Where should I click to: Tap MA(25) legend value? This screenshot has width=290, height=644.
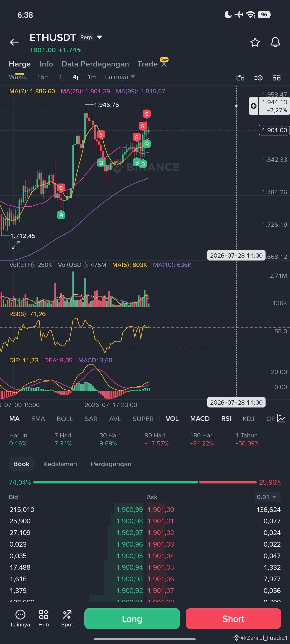85,91
